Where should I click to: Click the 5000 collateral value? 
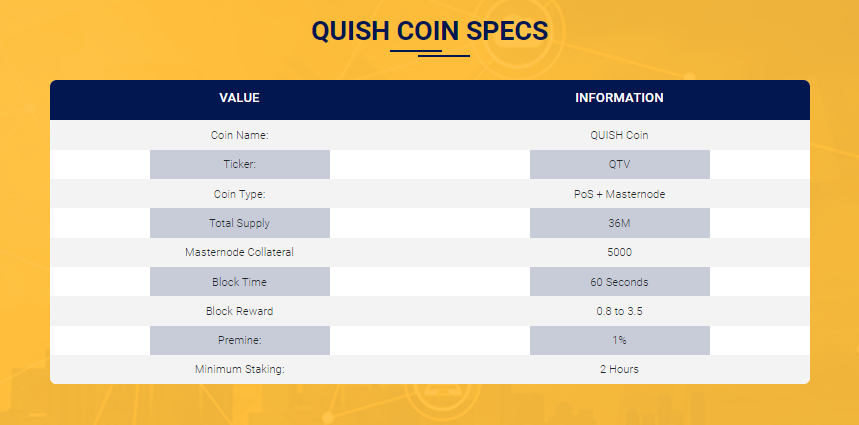[619, 252]
